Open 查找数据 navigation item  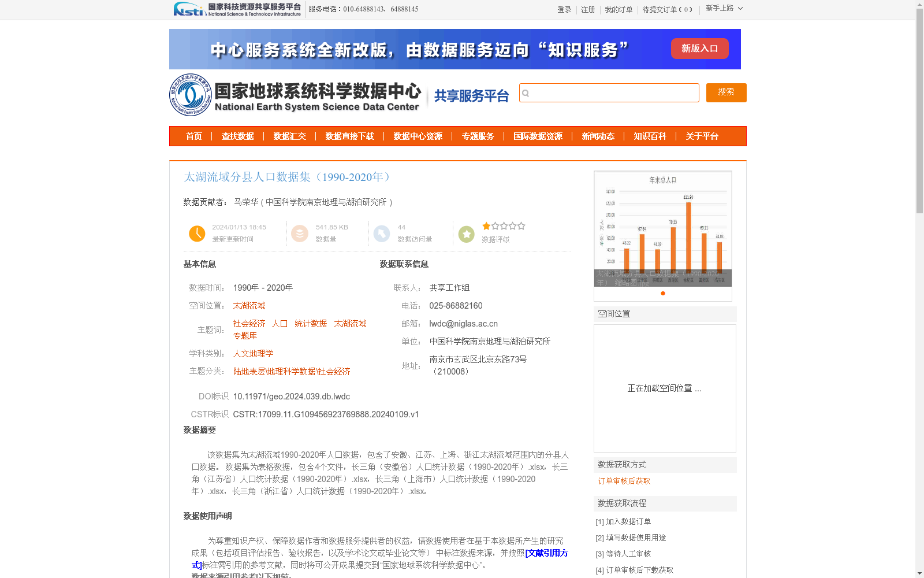(237, 136)
